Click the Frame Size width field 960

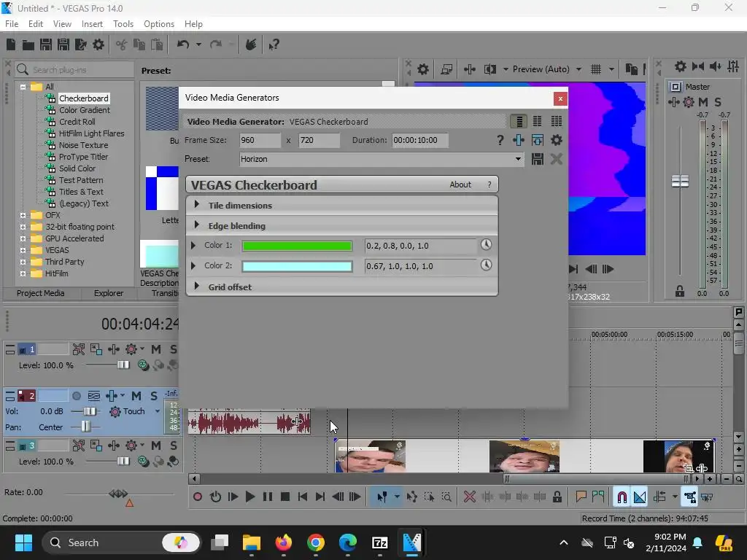coord(260,140)
